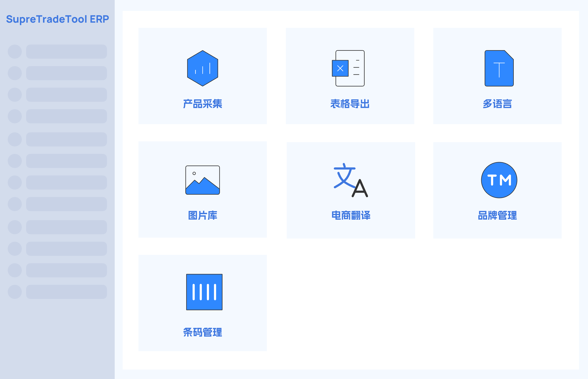
Task: Click first sidebar round placeholder icon
Action: pyautogui.click(x=15, y=51)
